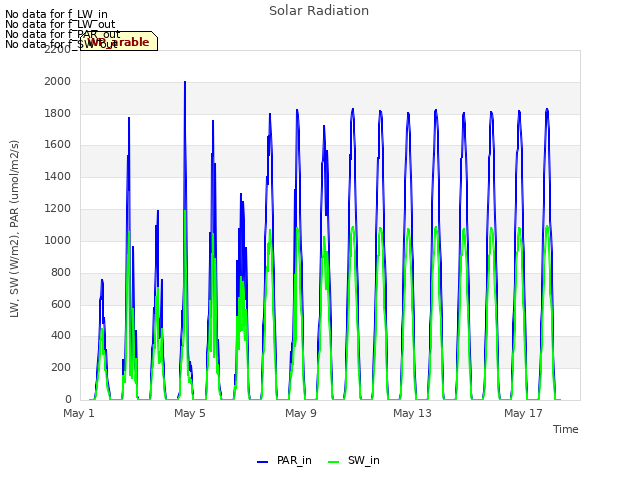Image resolution: width=640 pixels, height=480 pixels.
Task: Click the May 17 x-axis label
Action: click(523, 413)
